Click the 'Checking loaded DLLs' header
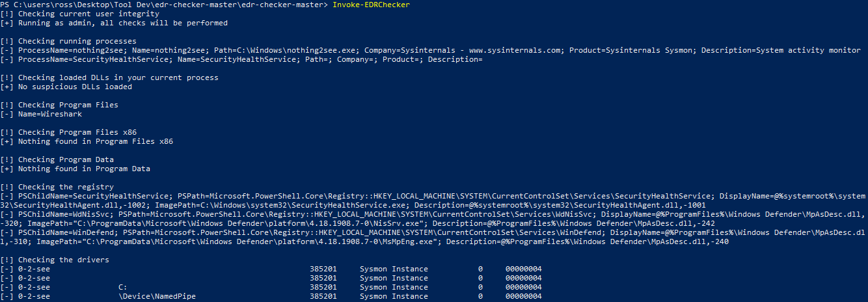This screenshot has height=302, width=868. tap(109, 77)
